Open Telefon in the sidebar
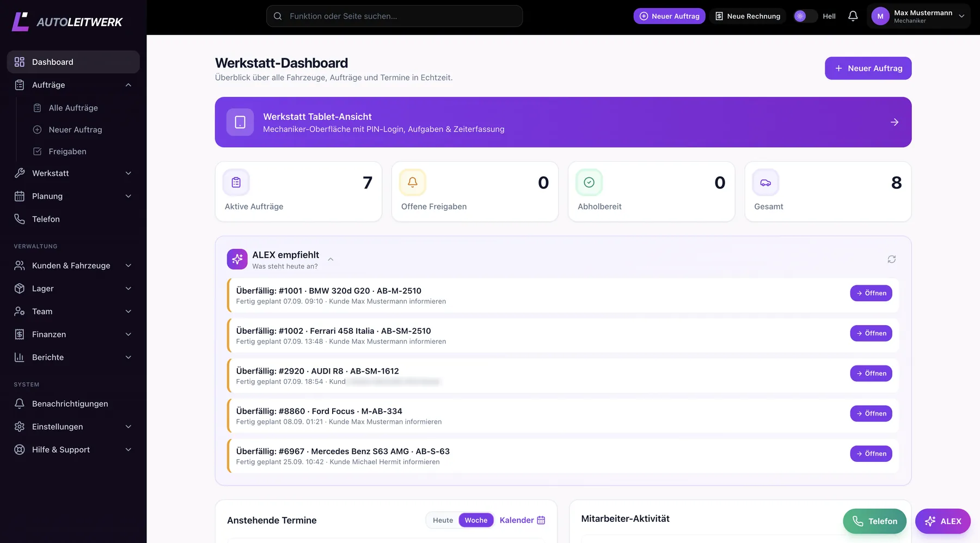Image resolution: width=980 pixels, height=543 pixels. (73, 219)
